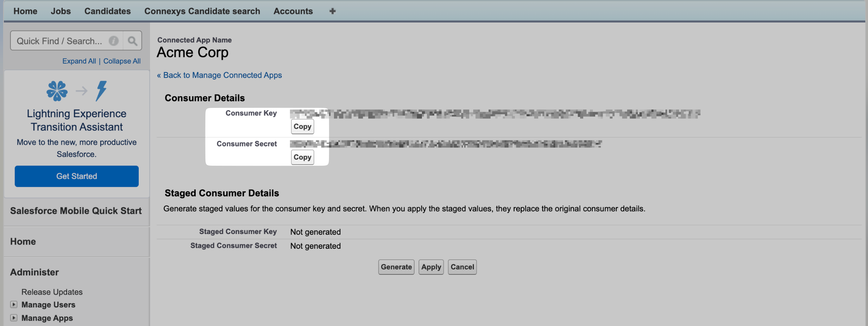Select Home in the setup sidebar
Screen dimensions: 868x326
pyautogui.click(x=23, y=241)
